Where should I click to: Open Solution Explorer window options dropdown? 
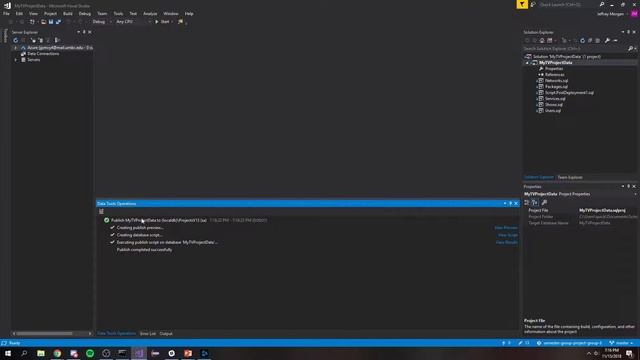[623, 32]
